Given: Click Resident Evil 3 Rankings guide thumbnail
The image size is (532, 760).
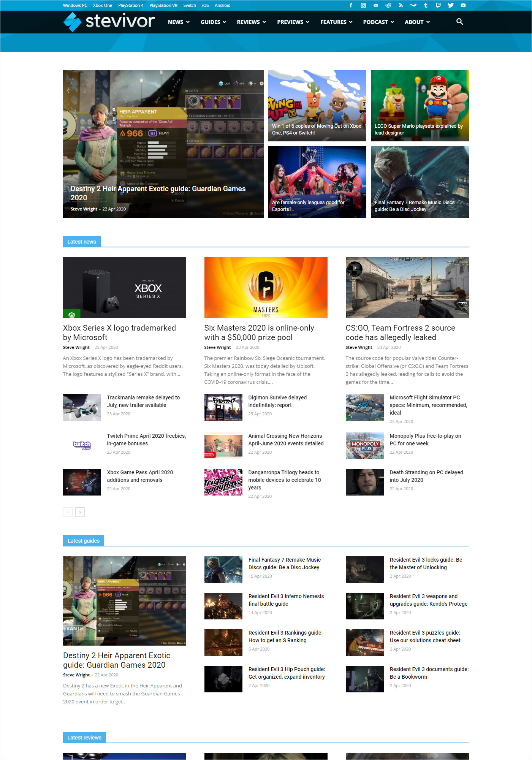Looking at the screenshot, I should 223,643.
